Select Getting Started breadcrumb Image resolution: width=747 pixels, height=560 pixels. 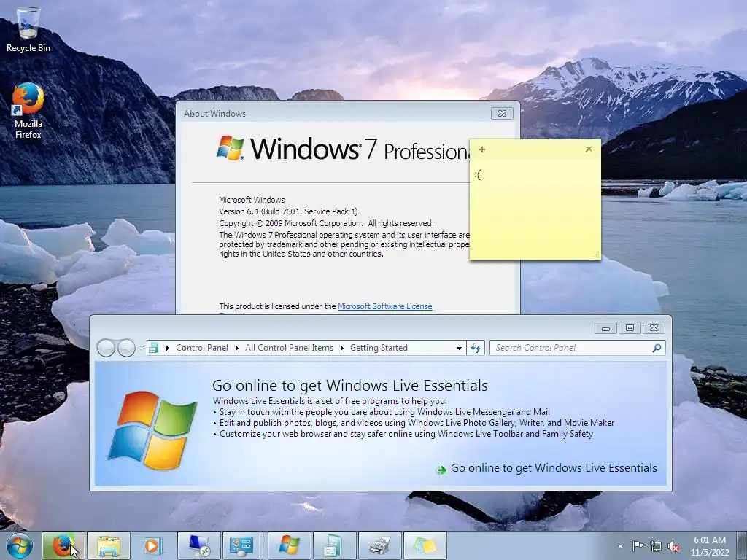(x=379, y=348)
